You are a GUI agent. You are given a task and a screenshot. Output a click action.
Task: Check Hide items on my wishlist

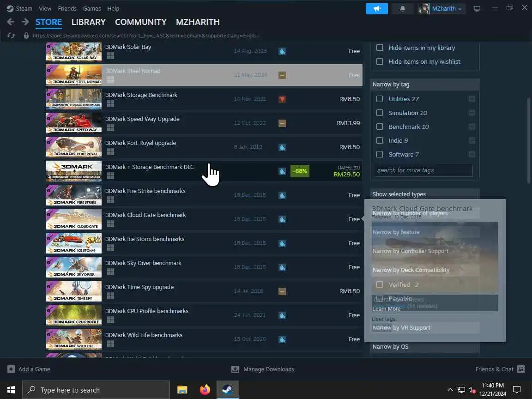tap(380, 61)
